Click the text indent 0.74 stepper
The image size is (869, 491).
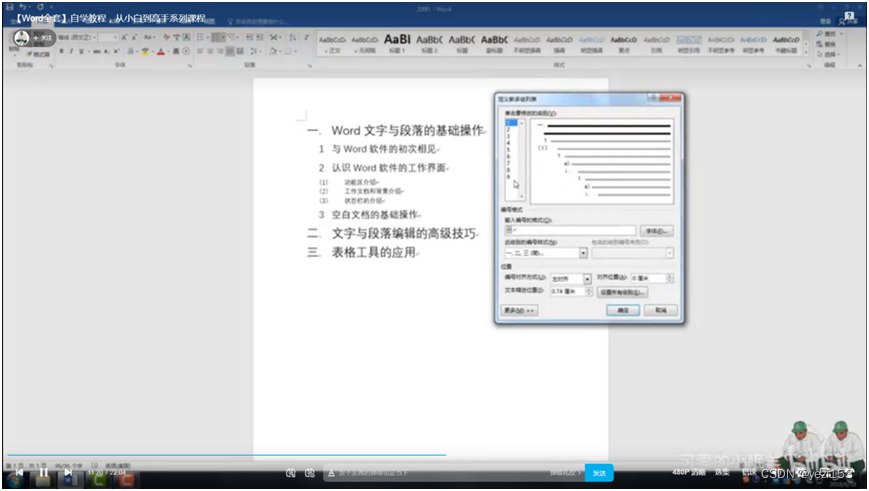[589, 291]
